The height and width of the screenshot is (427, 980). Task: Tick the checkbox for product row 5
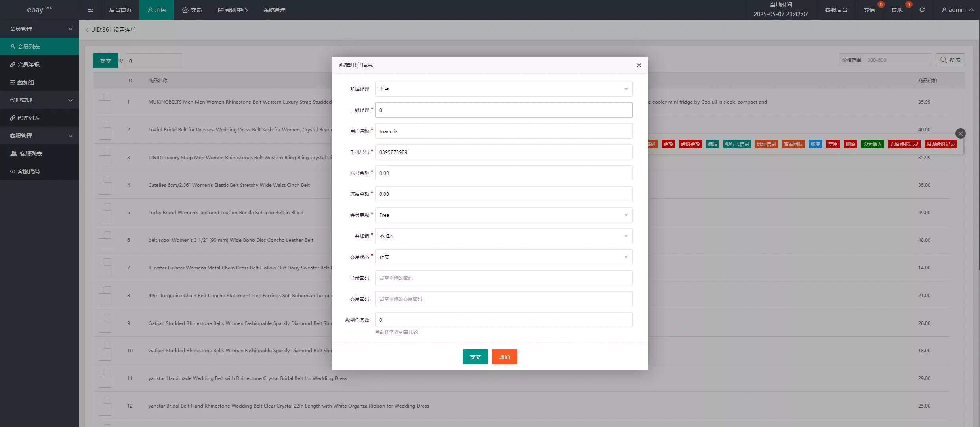[105, 213]
